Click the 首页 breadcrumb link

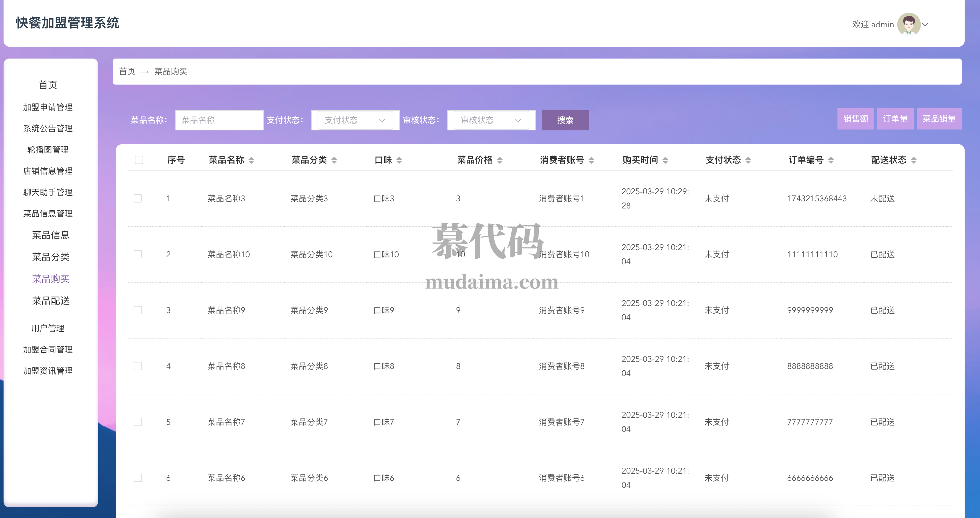[127, 72]
